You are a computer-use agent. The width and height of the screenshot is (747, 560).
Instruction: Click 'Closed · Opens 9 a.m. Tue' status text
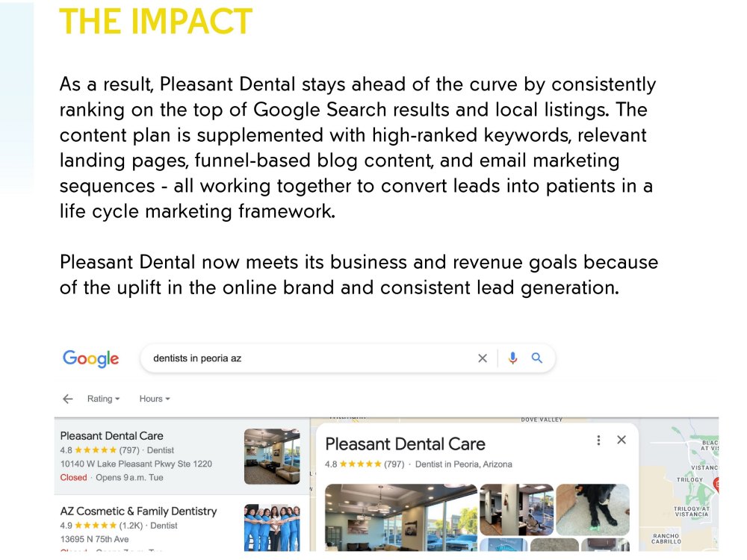coord(112,478)
